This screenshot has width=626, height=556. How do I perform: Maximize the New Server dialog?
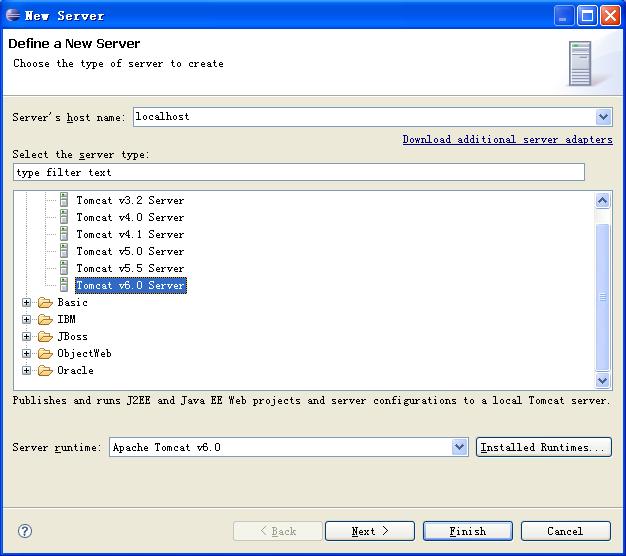(587, 16)
